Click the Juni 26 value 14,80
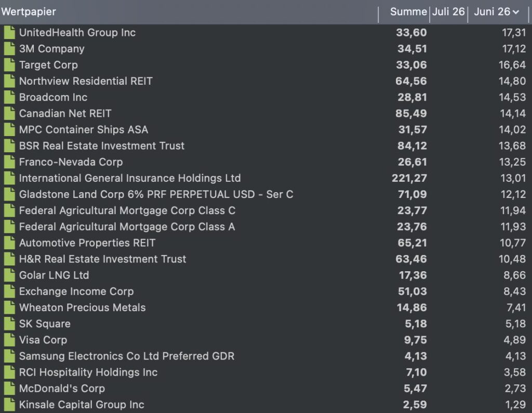 [512, 81]
